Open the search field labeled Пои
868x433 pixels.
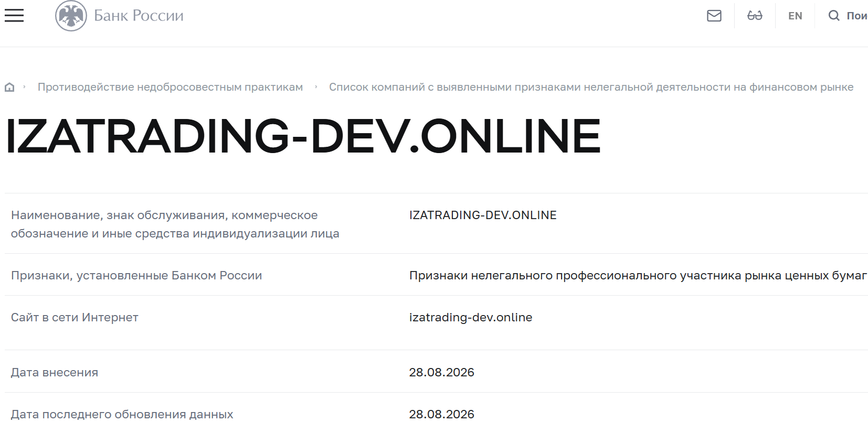click(x=857, y=16)
